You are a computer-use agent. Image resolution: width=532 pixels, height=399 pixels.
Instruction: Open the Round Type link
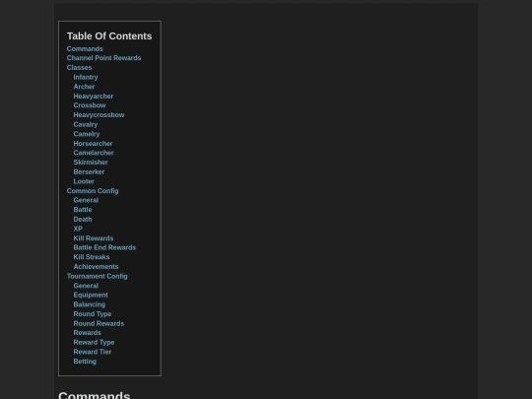pos(93,314)
